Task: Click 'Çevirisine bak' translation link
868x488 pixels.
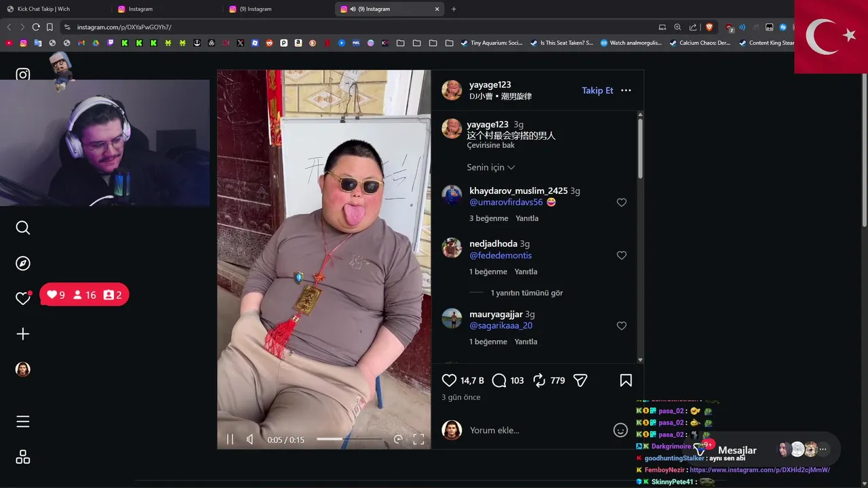Action: click(490, 146)
